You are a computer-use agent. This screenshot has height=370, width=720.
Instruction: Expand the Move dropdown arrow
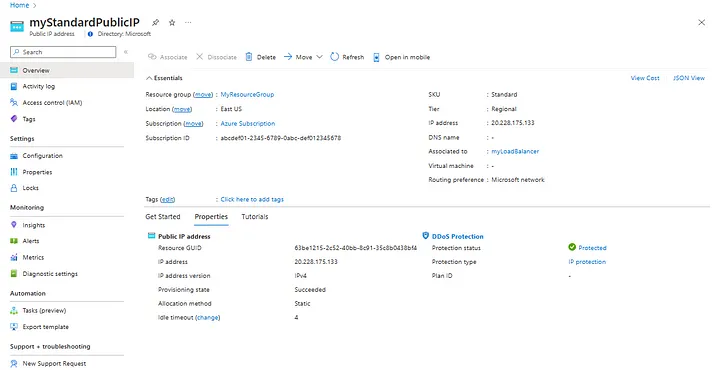point(320,57)
